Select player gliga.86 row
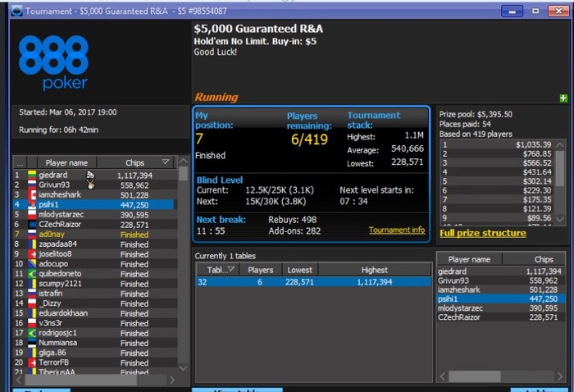 tap(93, 353)
